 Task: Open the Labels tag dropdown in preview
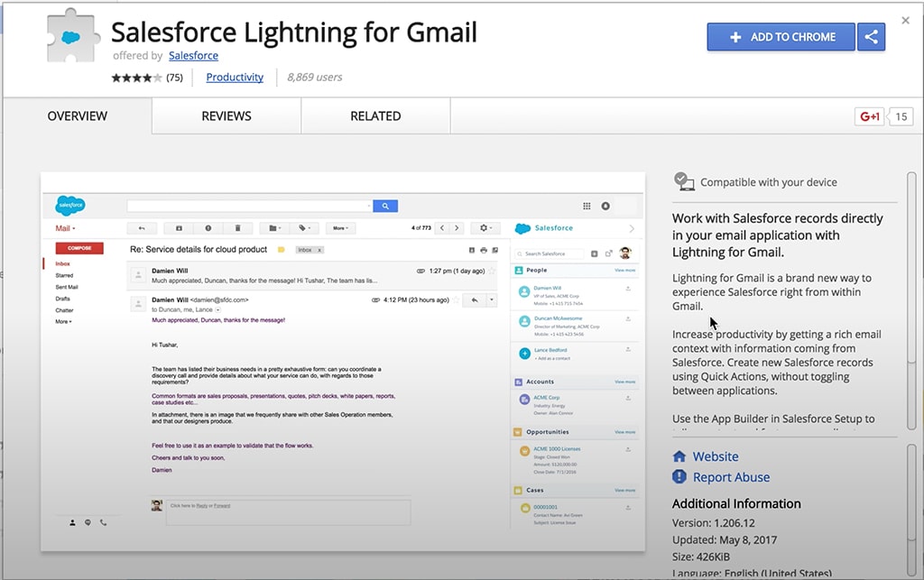click(x=304, y=228)
